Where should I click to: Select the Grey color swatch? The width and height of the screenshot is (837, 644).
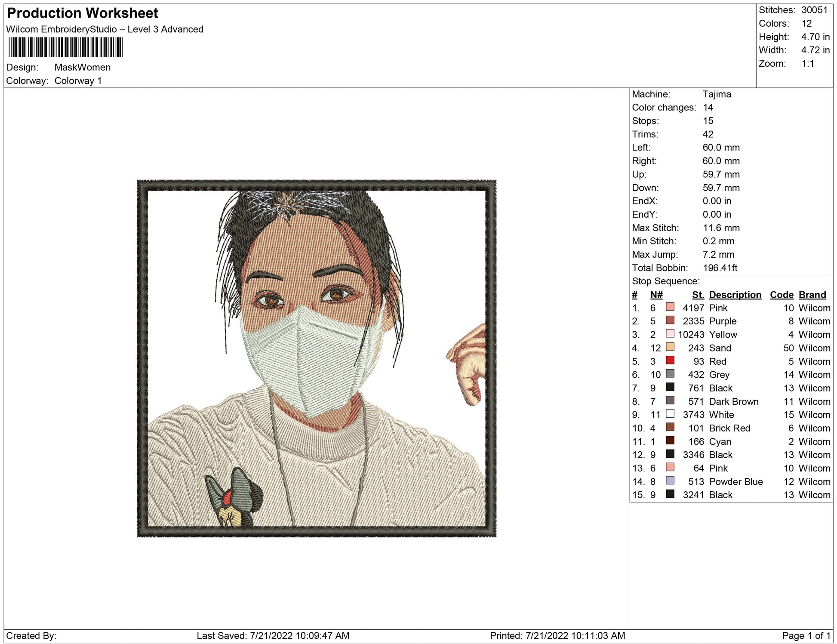pyautogui.click(x=670, y=374)
